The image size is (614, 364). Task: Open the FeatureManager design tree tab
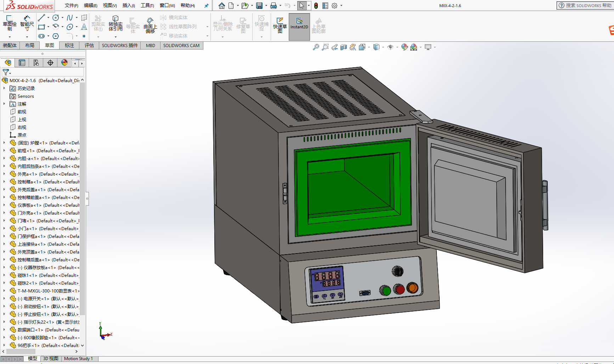coord(8,63)
